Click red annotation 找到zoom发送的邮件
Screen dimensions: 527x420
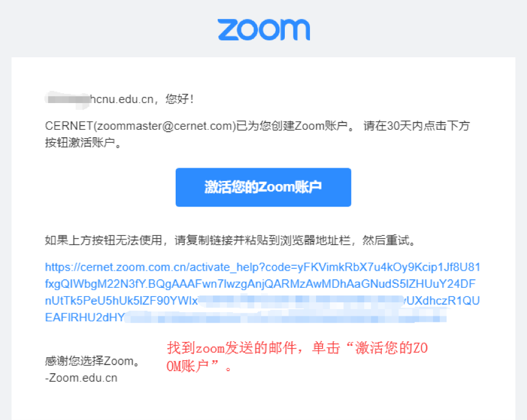[232, 348]
